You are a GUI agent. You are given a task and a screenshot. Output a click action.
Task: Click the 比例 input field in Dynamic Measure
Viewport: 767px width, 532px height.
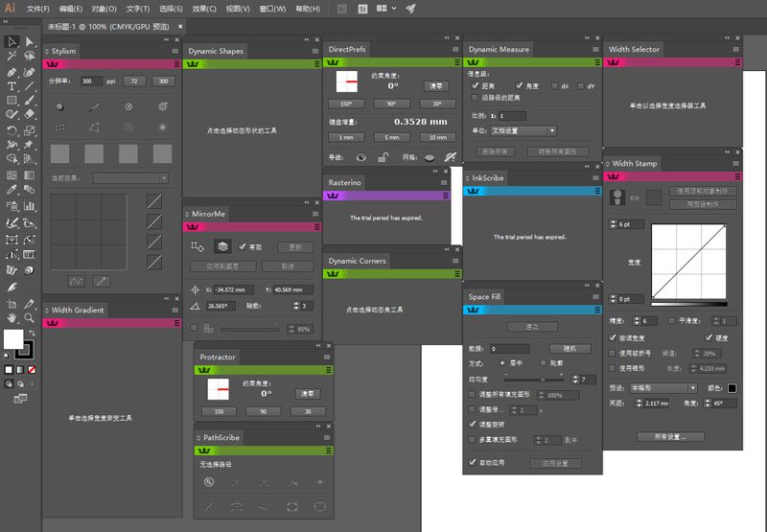tap(512, 116)
